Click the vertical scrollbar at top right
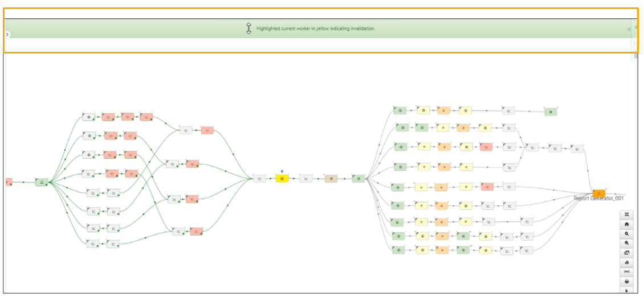 [635, 56]
